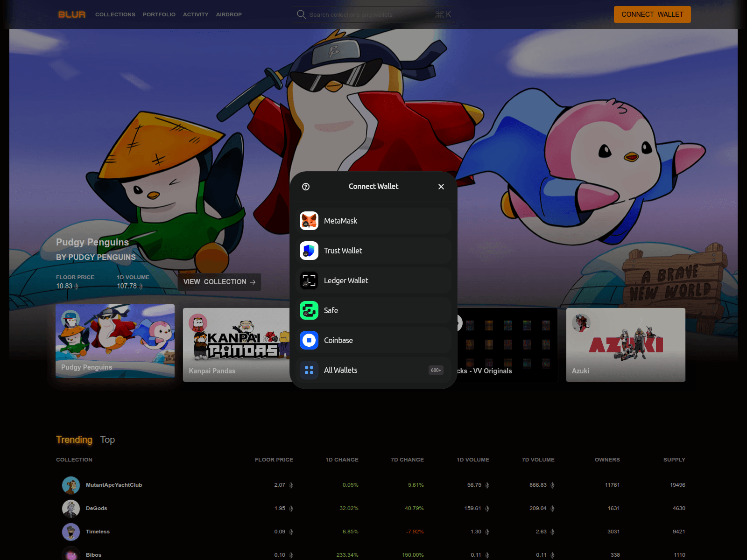Choose the Coinbase label in the wallet list

(338, 340)
